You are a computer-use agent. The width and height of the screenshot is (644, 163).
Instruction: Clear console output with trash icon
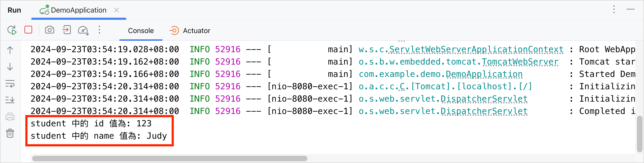(10, 133)
